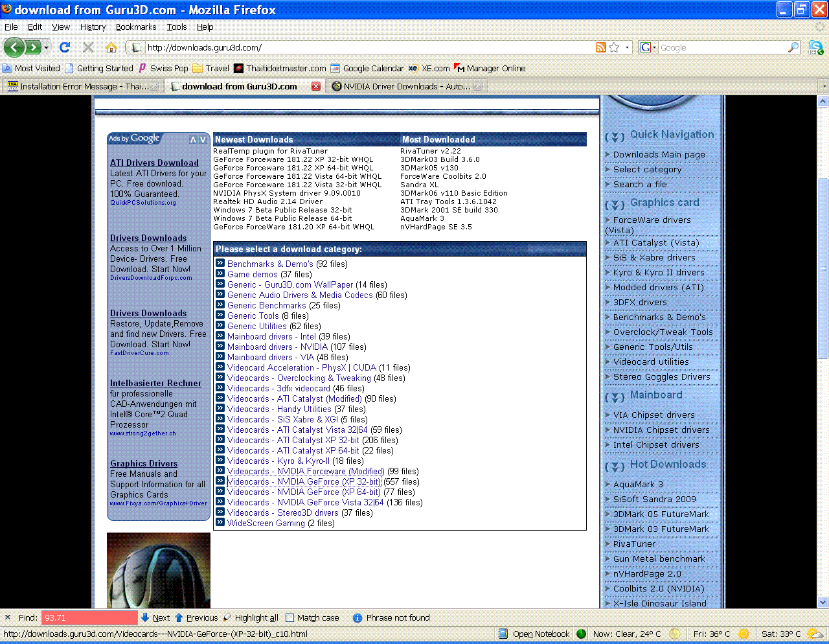Viewport: 829px width, 644px height.
Task: Open the search engine dropdown
Action: [648, 47]
